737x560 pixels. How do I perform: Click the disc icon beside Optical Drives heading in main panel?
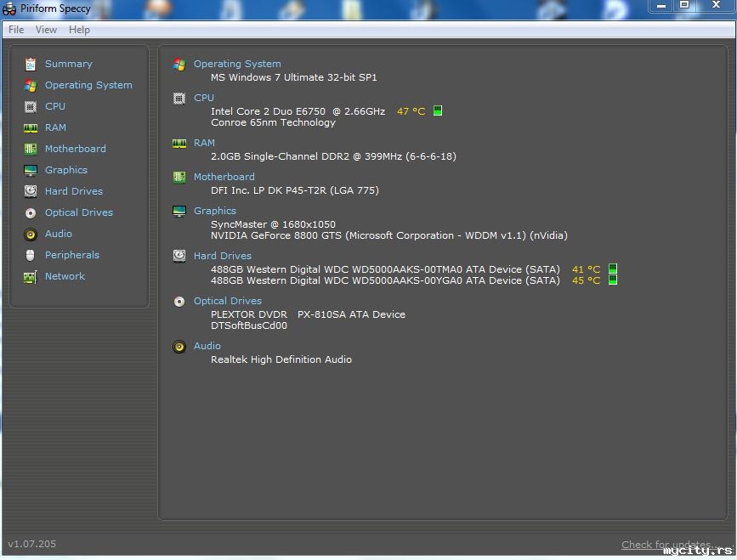179,301
